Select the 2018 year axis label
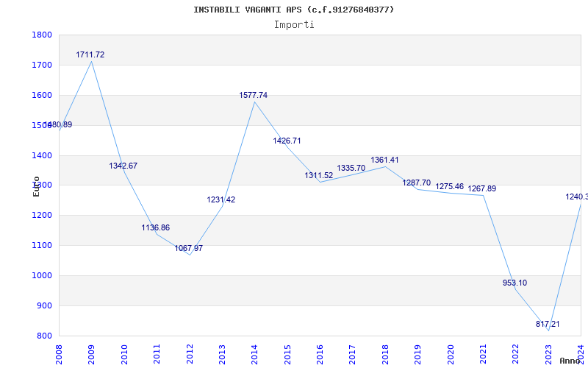The image size is (588, 368). (x=385, y=355)
